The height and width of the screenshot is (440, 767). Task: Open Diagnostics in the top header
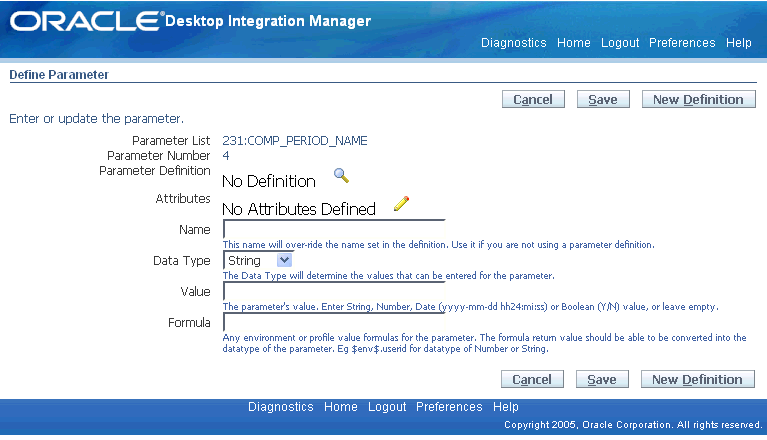click(513, 43)
